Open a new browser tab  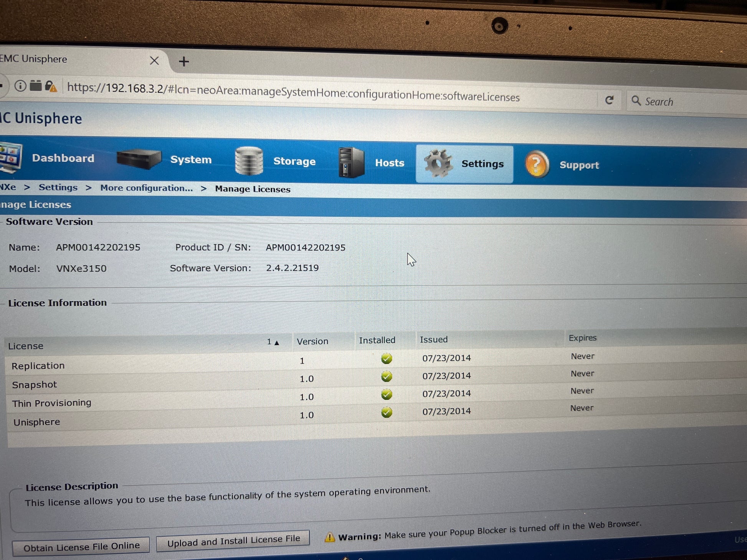pos(184,61)
